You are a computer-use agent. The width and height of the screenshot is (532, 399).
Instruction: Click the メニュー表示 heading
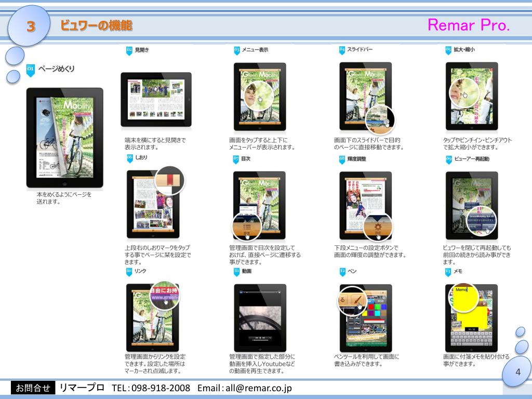(255, 50)
